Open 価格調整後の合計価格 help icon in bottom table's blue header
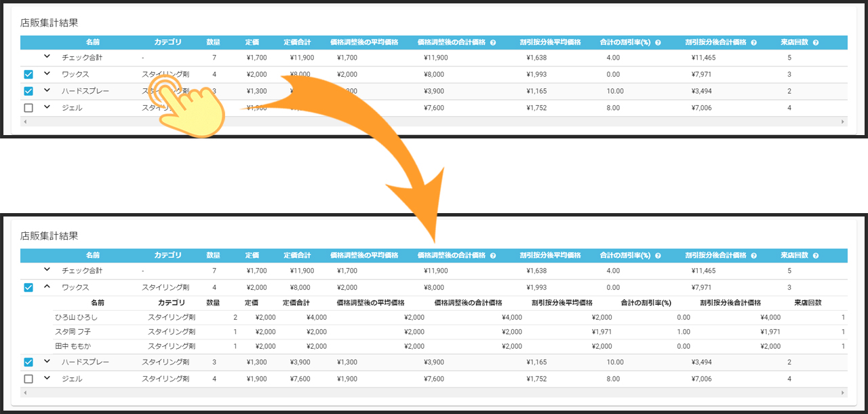 pos(492,255)
